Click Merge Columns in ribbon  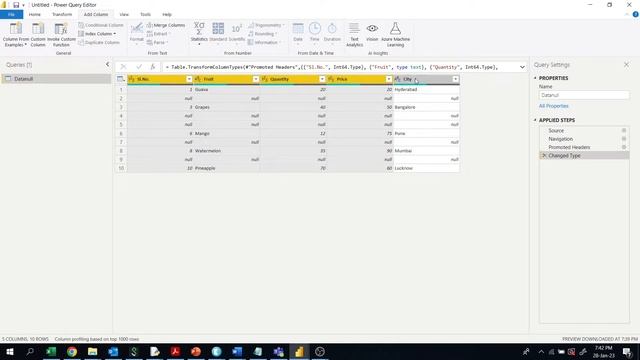(x=166, y=25)
